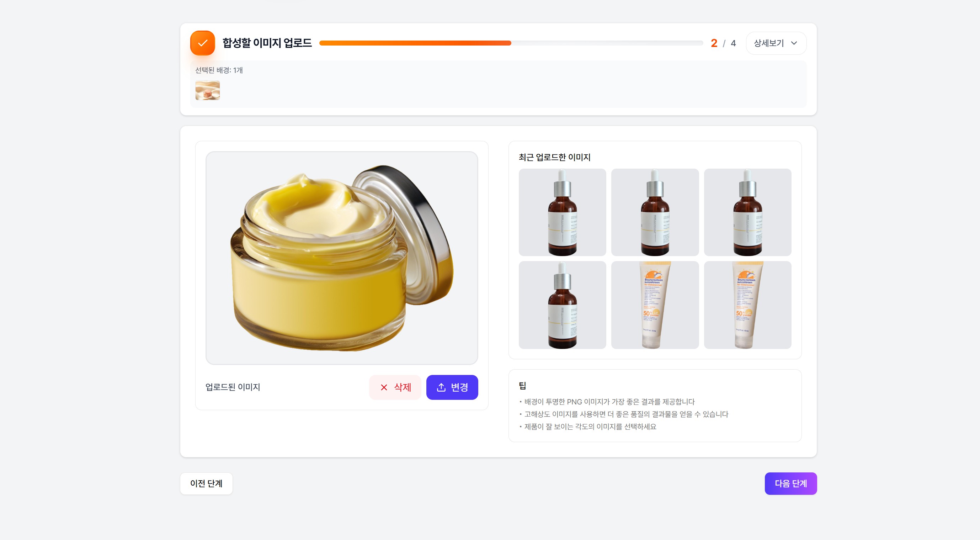The width and height of the screenshot is (980, 540).
Task: Click the orange checkmark step icon
Action: tap(202, 43)
